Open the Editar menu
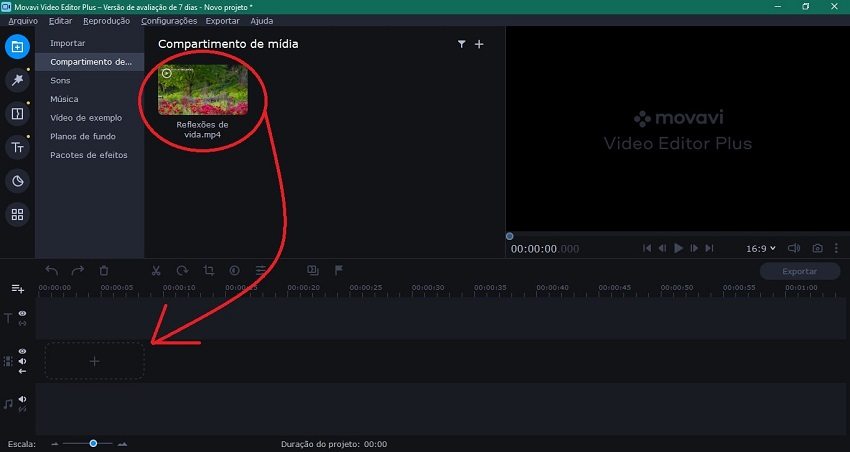Image resolution: width=850 pixels, height=452 pixels. click(60, 21)
